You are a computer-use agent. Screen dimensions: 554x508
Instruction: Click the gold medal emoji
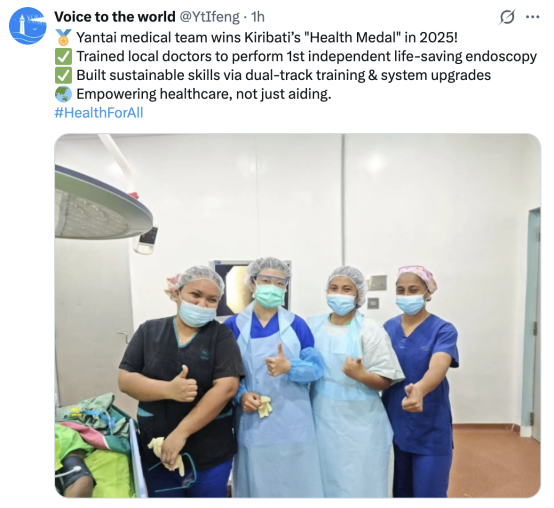63,37
